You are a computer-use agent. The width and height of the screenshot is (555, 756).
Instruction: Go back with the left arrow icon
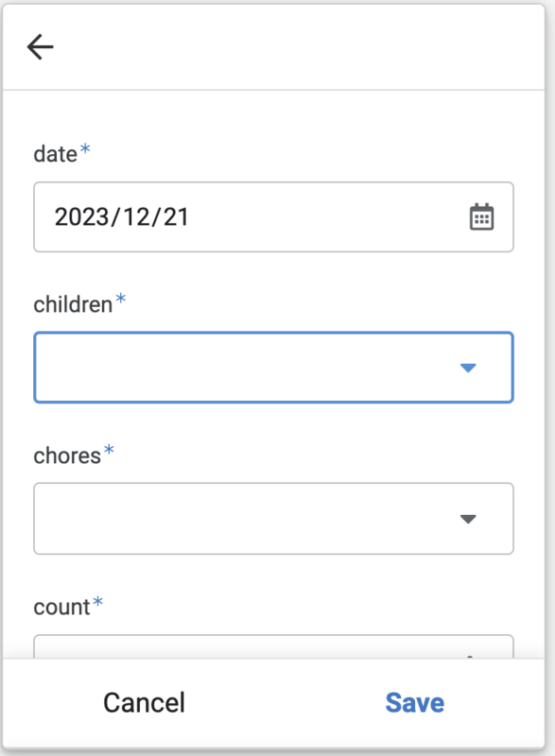[x=40, y=46]
